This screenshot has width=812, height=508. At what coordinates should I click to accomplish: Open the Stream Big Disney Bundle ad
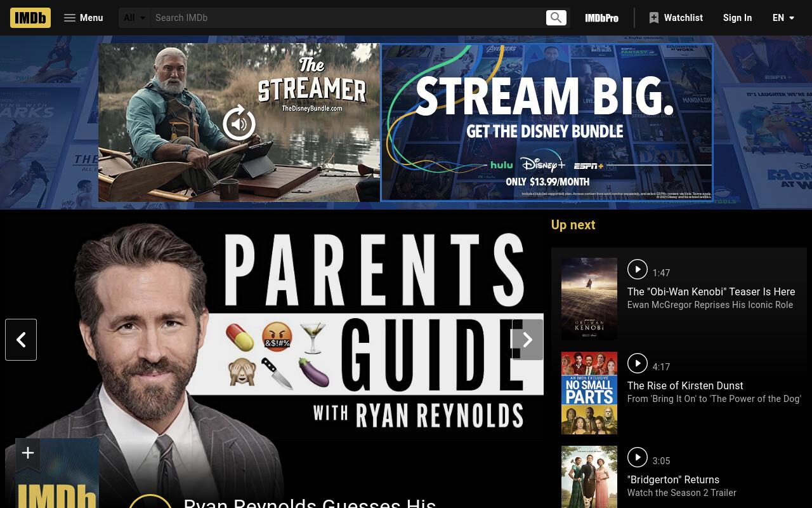[x=547, y=123]
